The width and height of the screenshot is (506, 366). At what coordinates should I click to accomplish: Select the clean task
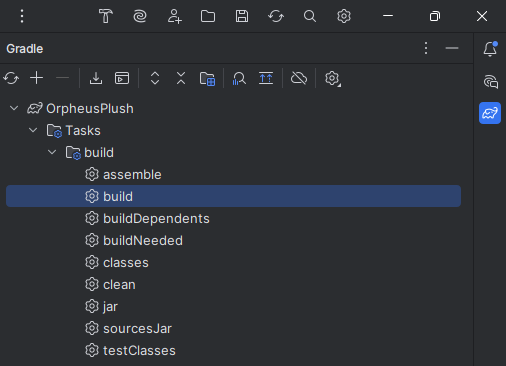point(233,284)
